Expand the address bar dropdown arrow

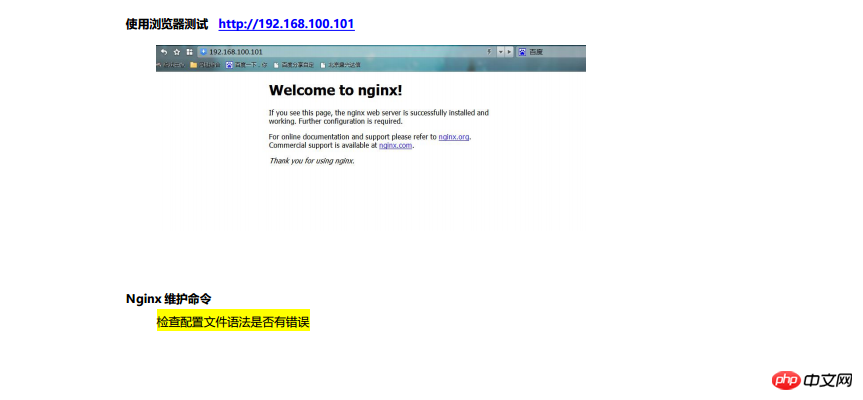(x=501, y=52)
